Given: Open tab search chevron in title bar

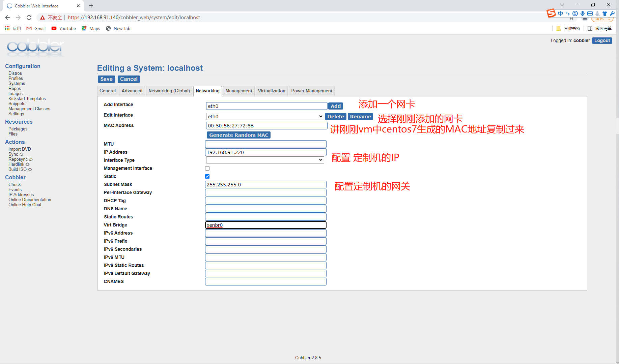Looking at the screenshot, I should 562,5.
